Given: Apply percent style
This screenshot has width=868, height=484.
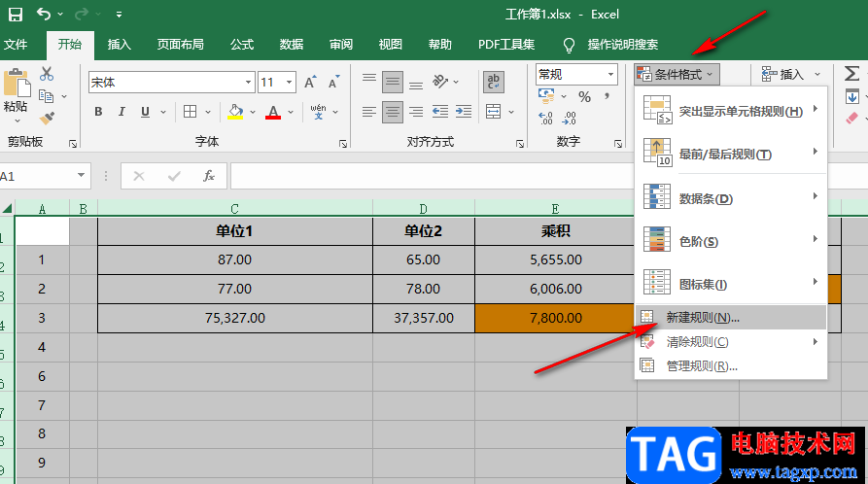Looking at the screenshot, I should click(x=584, y=97).
